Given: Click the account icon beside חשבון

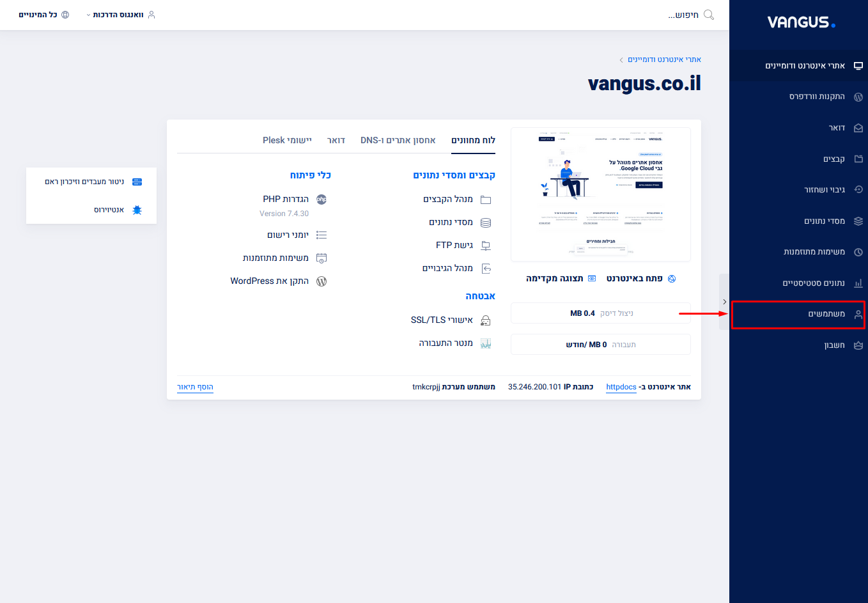Looking at the screenshot, I should coord(858,345).
